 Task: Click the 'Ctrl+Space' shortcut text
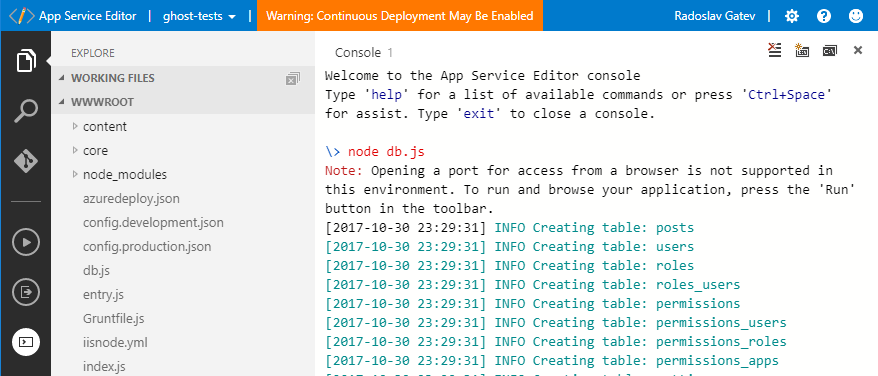[786, 95]
